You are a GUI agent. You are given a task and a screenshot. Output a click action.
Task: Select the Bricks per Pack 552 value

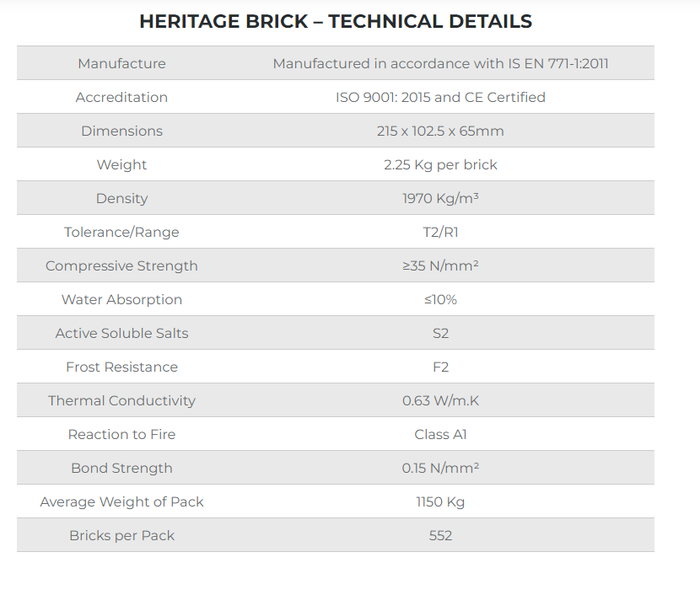pyautogui.click(x=440, y=535)
